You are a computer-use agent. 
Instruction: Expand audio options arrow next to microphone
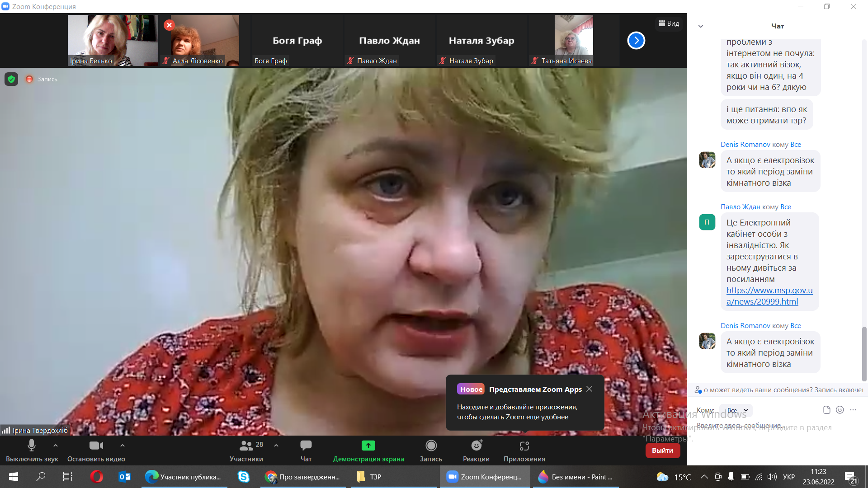(x=56, y=446)
